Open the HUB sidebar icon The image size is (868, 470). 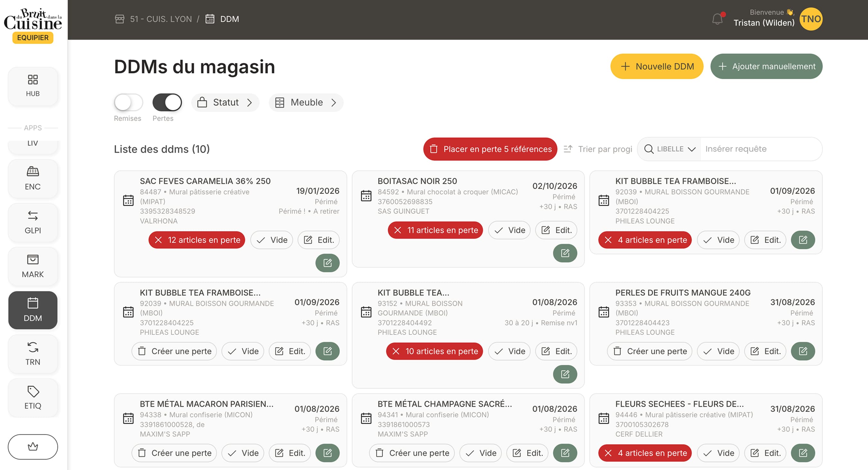33,86
